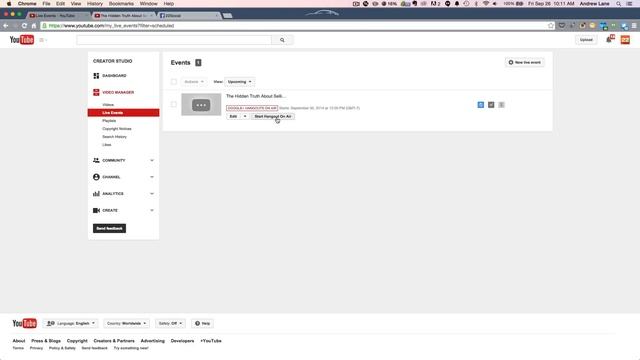Image resolution: width=640 pixels, height=360 pixels.
Task: Click the New live event button
Action: [525, 62]
